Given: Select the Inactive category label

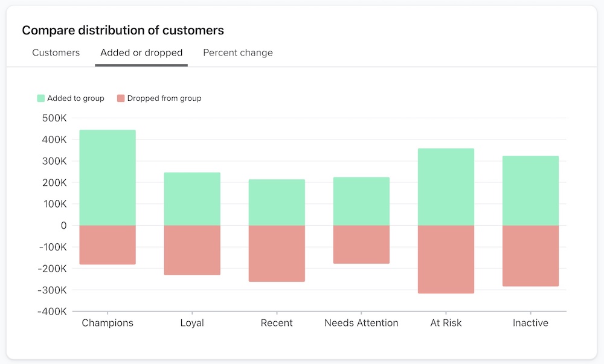Looking at the screenshot, I should point(530,322).
